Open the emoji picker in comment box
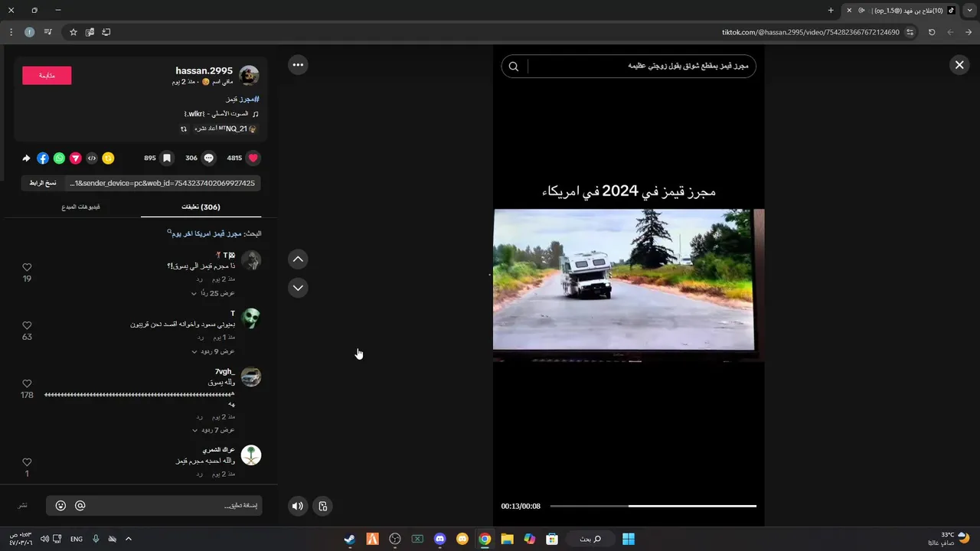This screenshot has width=980, height=551. point(60,506)
